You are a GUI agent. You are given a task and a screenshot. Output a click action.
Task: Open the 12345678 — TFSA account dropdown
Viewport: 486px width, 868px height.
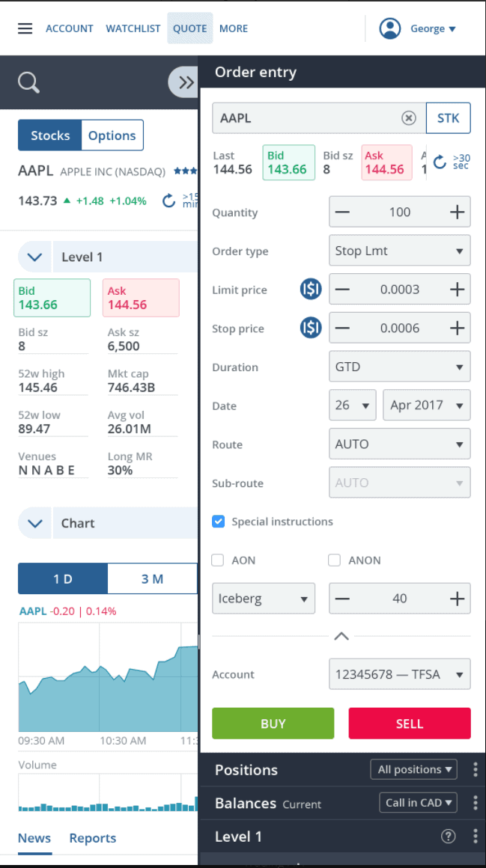[x=399, y=673]
